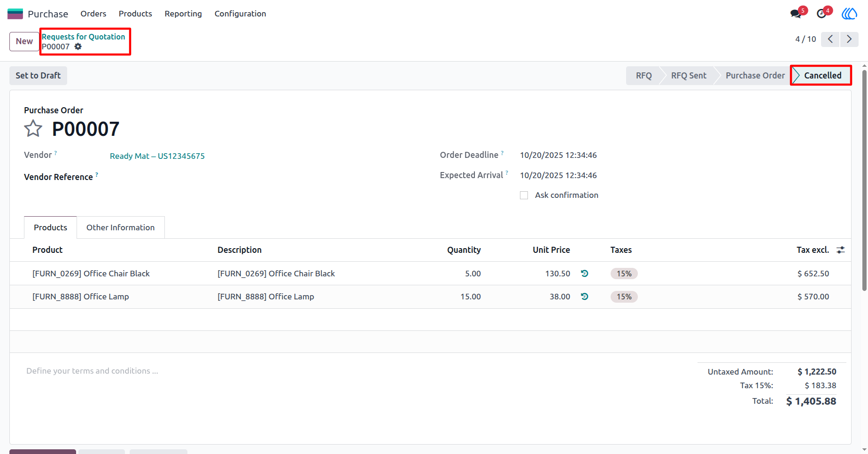The width and height of the screenshot is (868, 454).
Task: Mark P00007 as favorite with star
Action: [33, 128]
